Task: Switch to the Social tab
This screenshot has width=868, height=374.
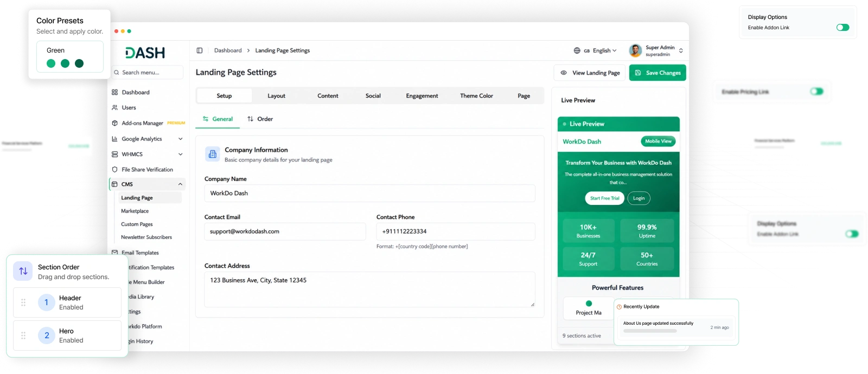Action: coord(373,96)
